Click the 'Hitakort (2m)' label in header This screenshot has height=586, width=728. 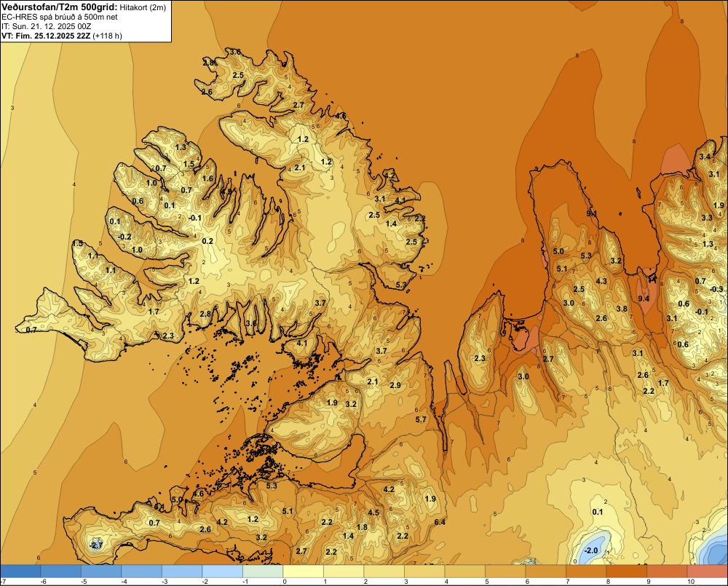pos(143,7)
